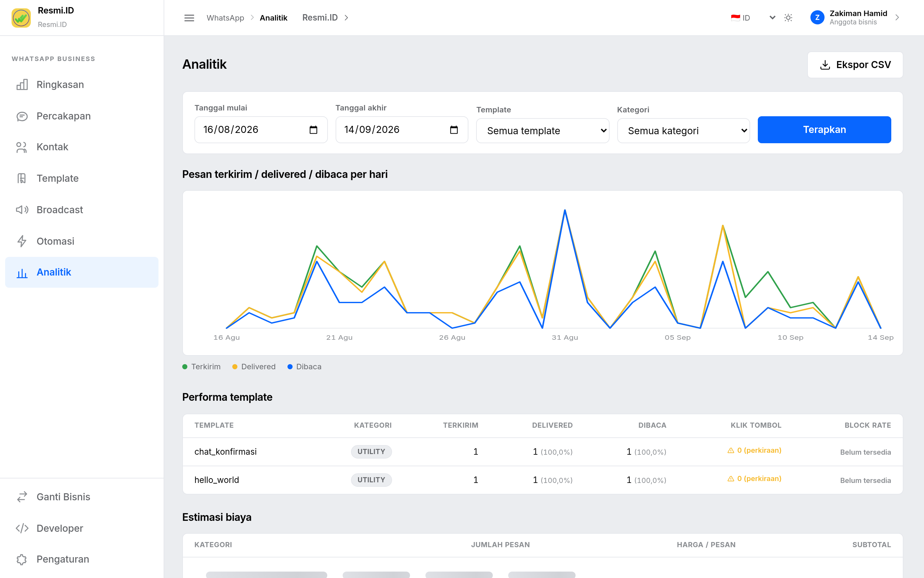Click the chat_konfirmasi template row name
Screen dimensions: 924x578
pos(226,452)
